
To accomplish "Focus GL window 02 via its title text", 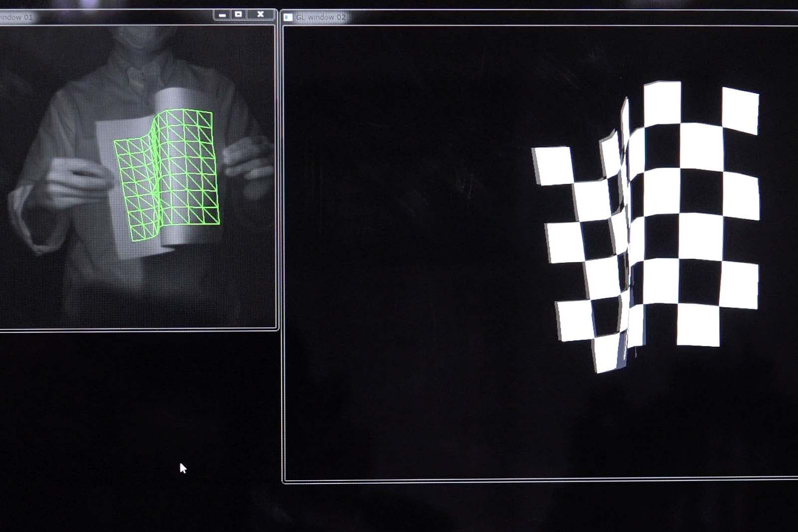I will pos(321,17).
